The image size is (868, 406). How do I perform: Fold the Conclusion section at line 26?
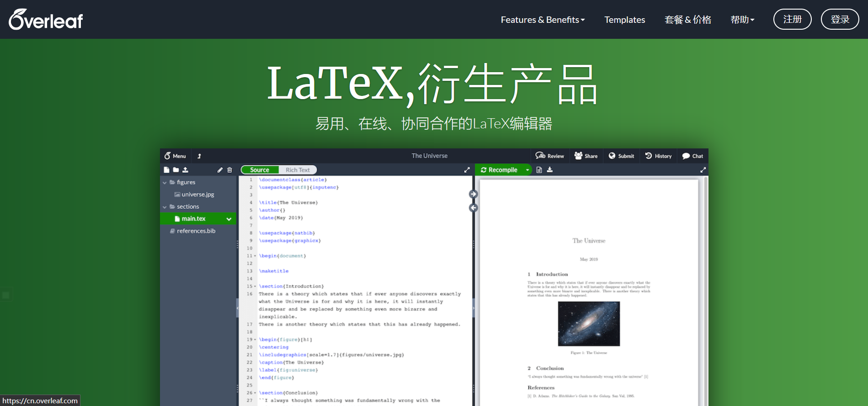coord(255,393)
